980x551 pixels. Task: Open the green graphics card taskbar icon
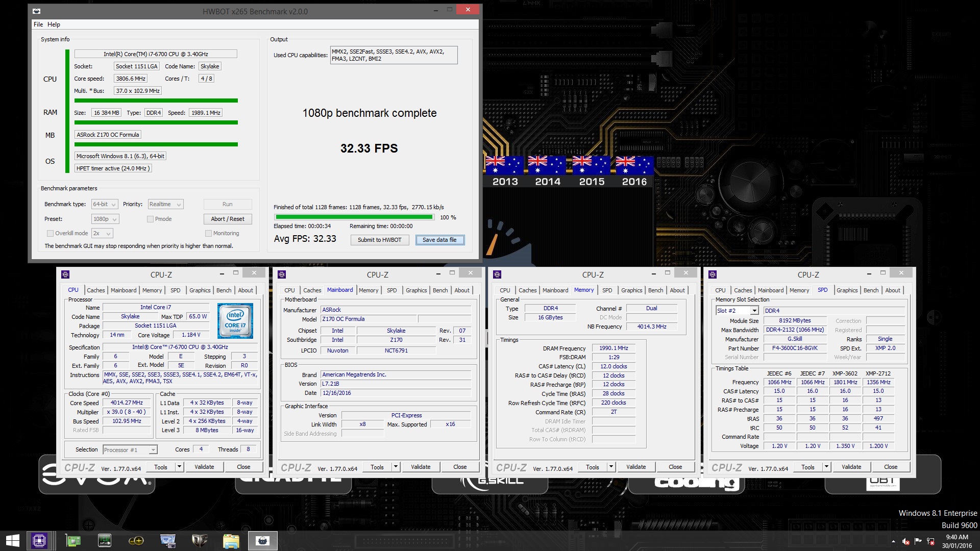point(73,541)
